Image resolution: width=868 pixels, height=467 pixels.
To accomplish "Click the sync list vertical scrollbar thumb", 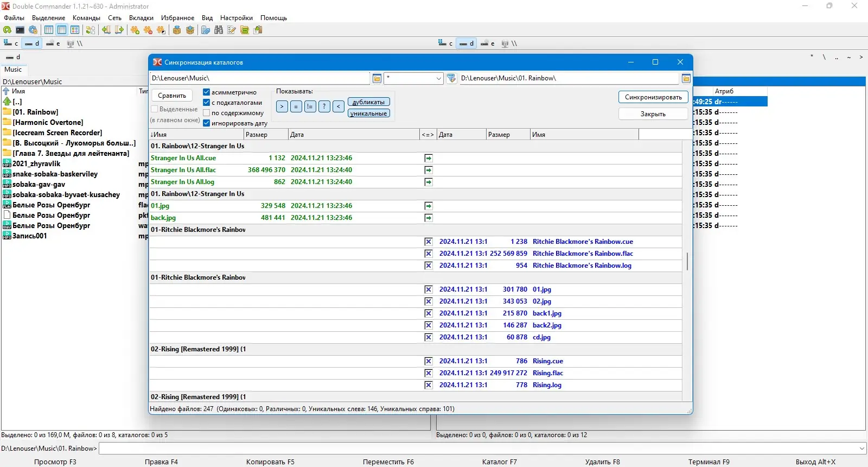I will 687,261.
